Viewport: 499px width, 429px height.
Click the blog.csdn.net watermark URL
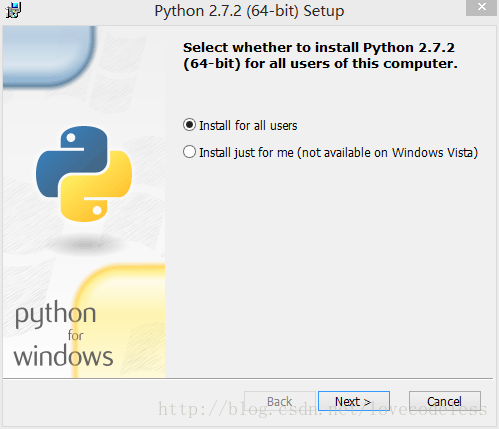[x=323, y=409]
